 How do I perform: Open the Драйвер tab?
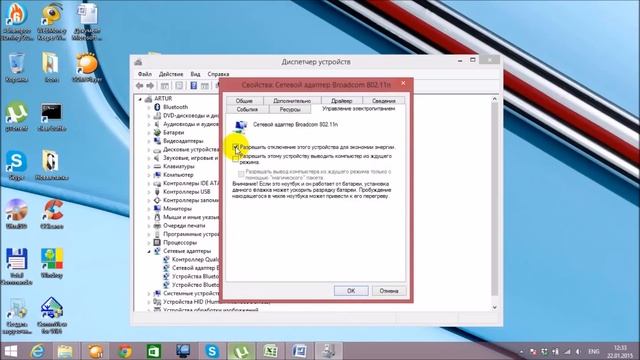coord(342,100)
